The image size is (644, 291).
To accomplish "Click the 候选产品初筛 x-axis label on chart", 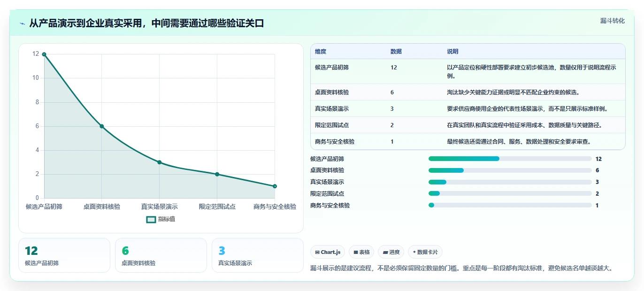I will [x=44, y=207].
